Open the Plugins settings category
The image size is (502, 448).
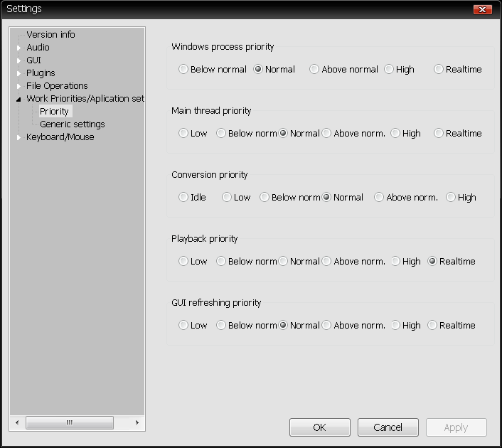[41, 73]
